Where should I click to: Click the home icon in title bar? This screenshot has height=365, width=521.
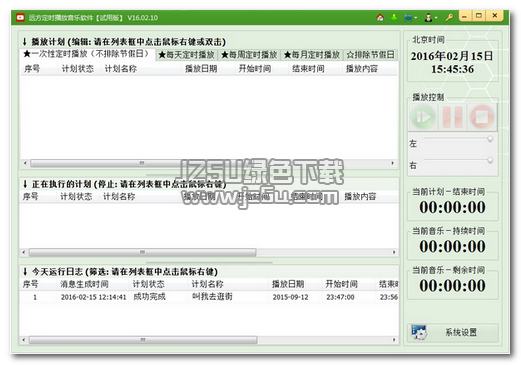380,17
